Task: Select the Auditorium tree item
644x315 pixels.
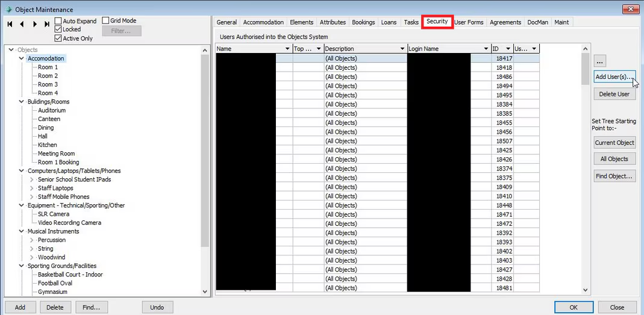Action: tap(52, 110)
